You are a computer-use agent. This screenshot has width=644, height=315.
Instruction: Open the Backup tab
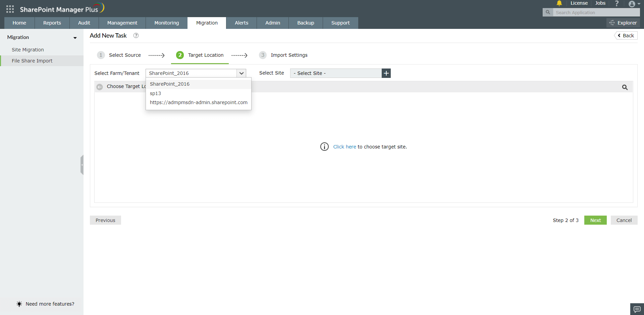pyautogui.click(x=306, y=23)
